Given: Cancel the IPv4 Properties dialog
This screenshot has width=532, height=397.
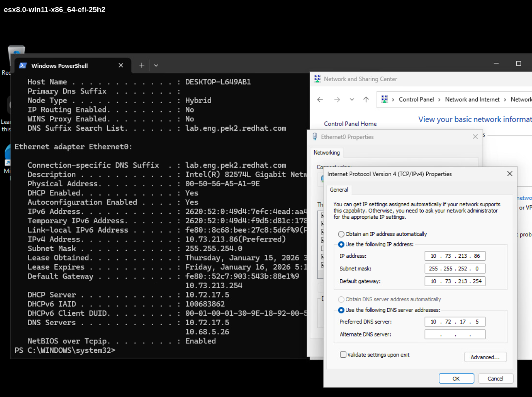Looking at the screenshot, I should pos(496,379).
